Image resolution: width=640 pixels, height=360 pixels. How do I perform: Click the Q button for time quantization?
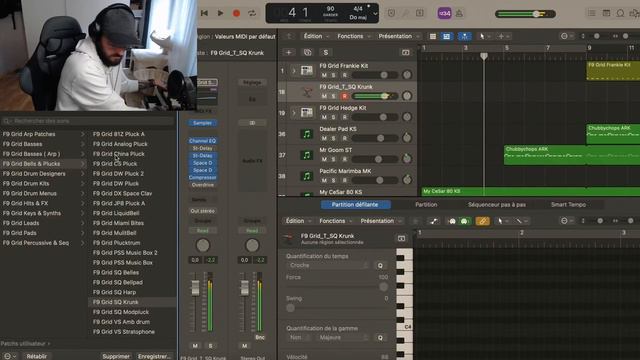380,265
